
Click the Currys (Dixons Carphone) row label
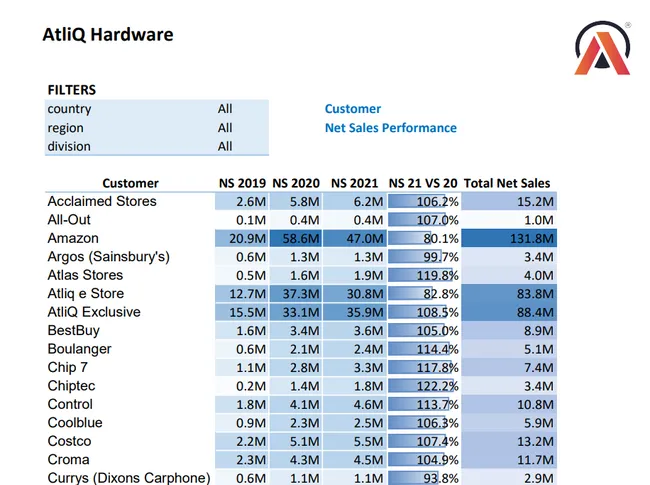coord(128,478)
